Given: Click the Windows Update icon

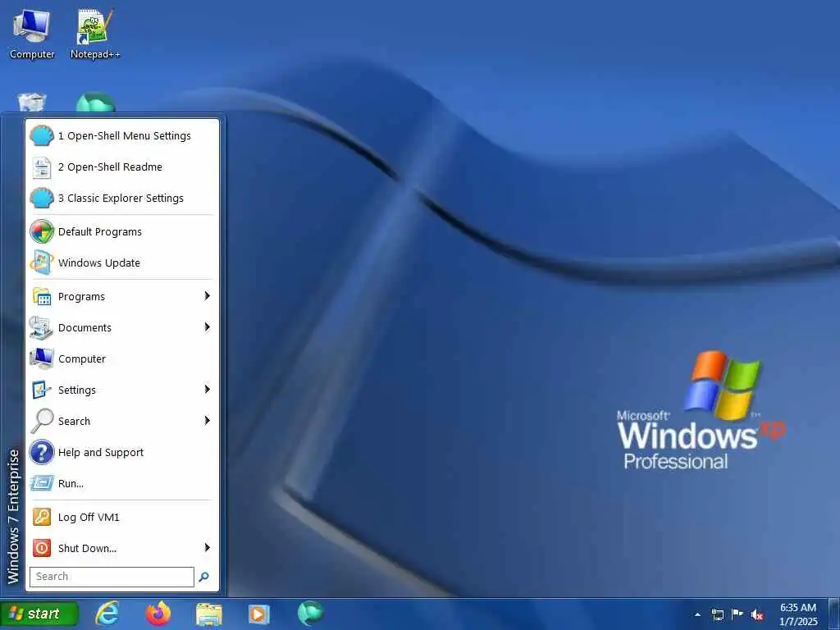Looking at the screenshot, I should 42,263.
